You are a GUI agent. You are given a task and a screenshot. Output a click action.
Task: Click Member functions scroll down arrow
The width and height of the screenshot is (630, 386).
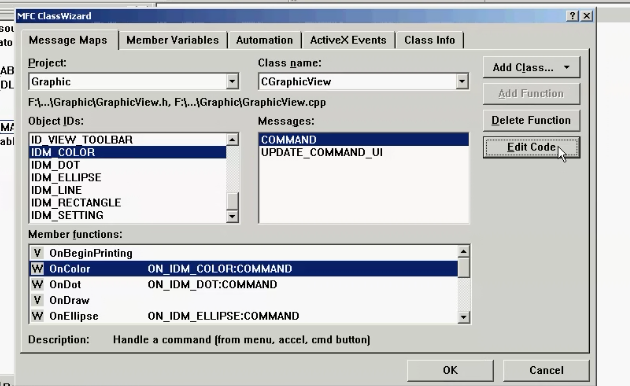pyautogui.click(x=463, y=317)
